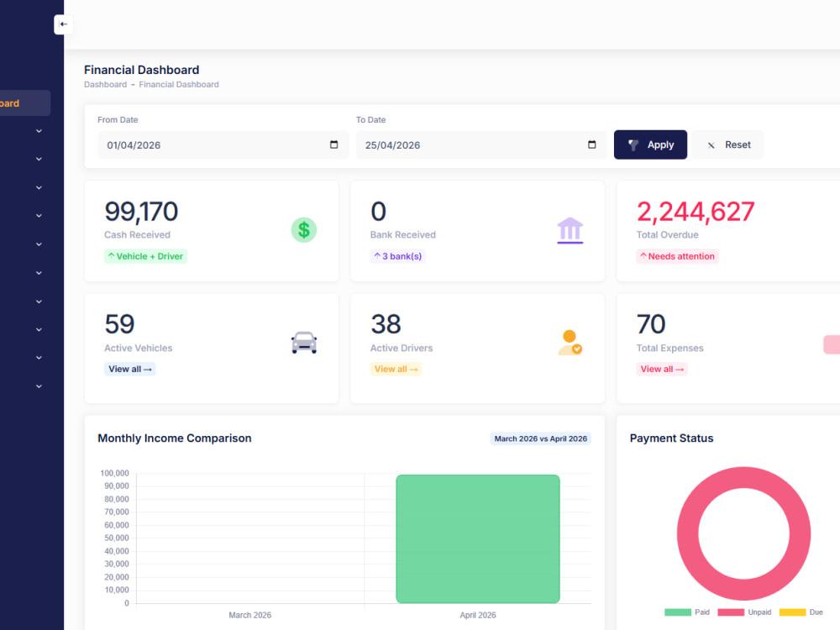Click the purple bank building icon
Viewport: 840px width, 630px height.
[x=570, y=230]
